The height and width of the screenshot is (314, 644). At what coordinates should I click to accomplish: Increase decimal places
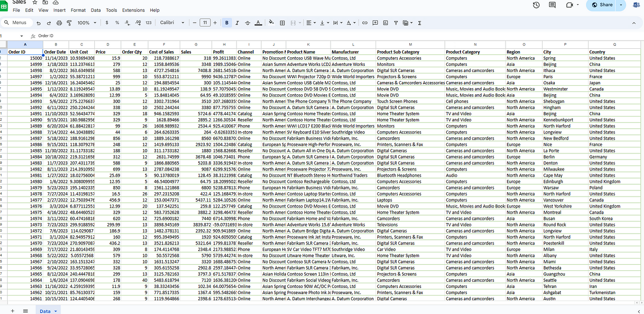138,23
